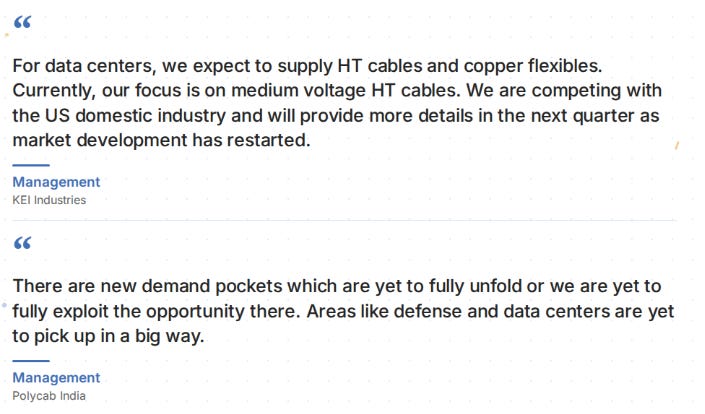
Task: Click the line starting 'For data centers, we expect'
Action: point(307,66)
